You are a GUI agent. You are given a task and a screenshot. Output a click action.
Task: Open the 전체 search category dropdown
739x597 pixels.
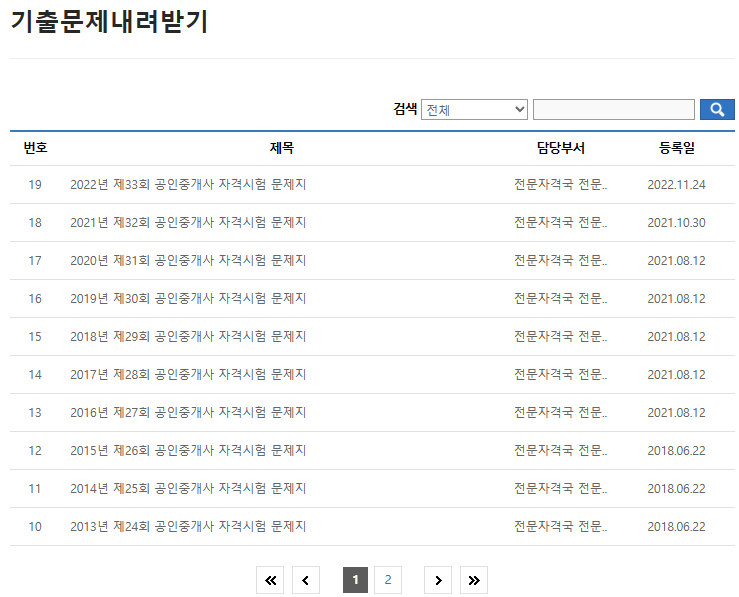pos(474,109)
